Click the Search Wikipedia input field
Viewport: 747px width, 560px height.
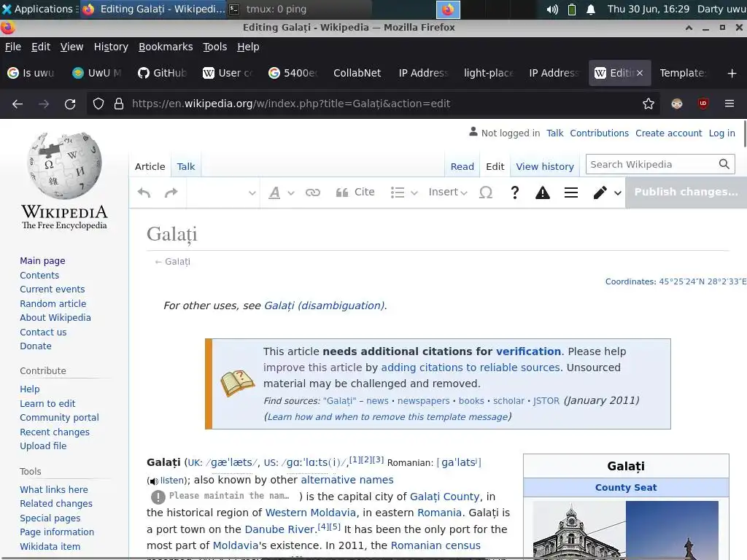(x=651, y=164)
